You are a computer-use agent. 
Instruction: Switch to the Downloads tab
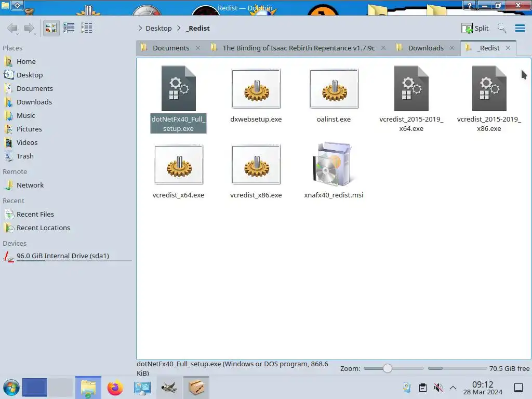(425, 48)
